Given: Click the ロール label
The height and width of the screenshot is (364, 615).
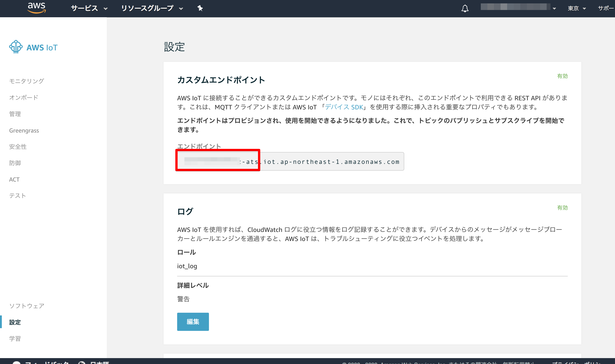Looking at the screenshot, I should (186, 252).
